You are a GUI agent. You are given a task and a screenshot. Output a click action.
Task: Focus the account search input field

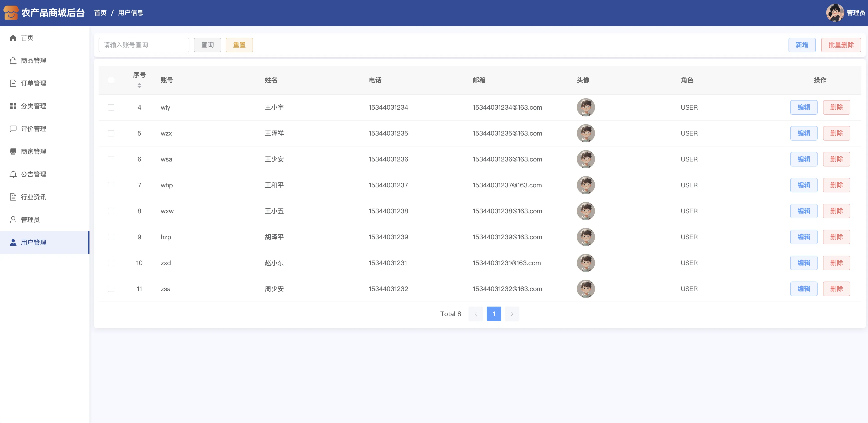(144, 45)
